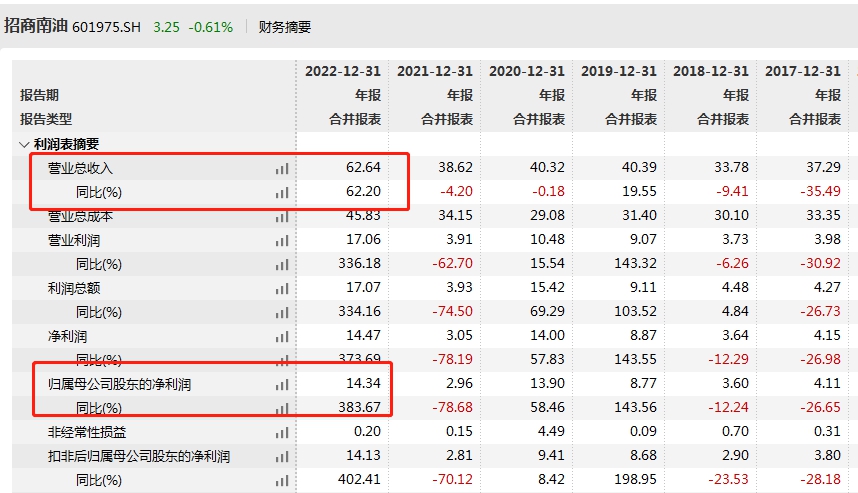Click the 净利润 row label
The width and height of the screenshot is (858, 493).
point(67,337)
